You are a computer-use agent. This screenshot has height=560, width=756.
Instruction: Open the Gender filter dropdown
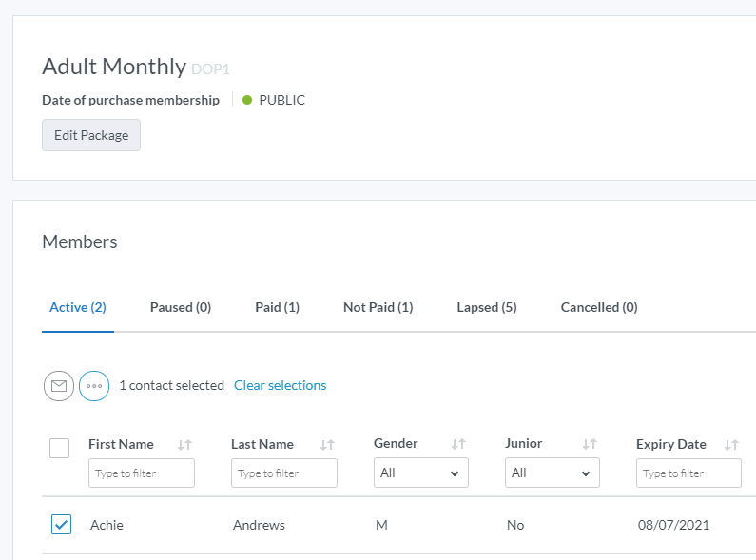click(x=421, y=473)
